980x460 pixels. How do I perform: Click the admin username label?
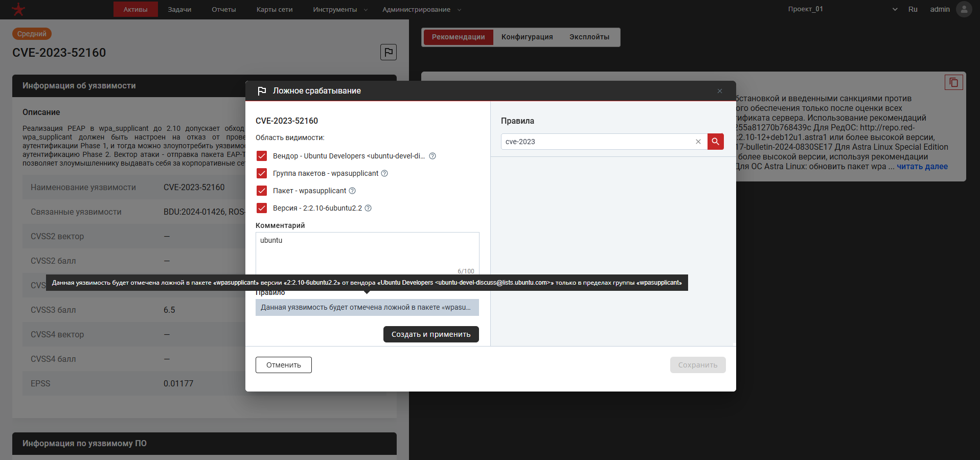pos(940,9)
